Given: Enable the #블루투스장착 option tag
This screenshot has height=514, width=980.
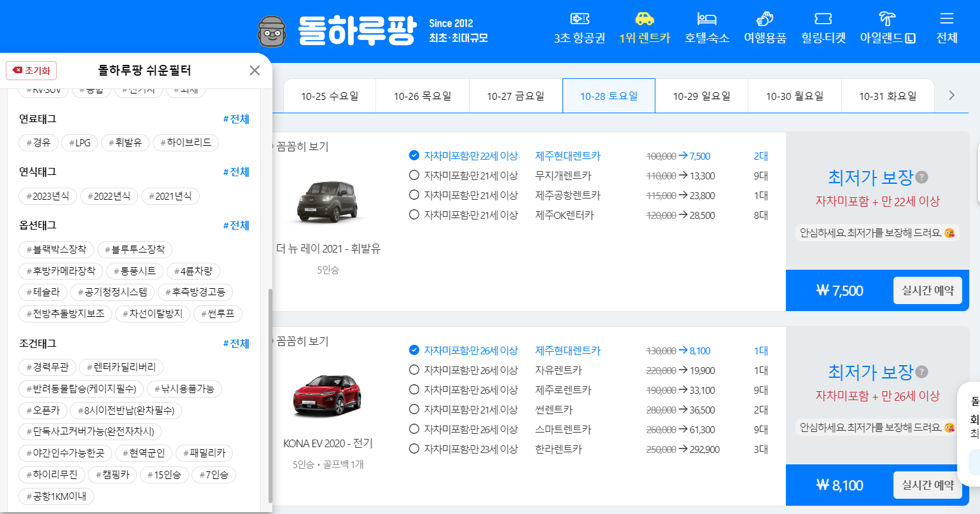Looking at the screenshot, I should tap(135, 249).
